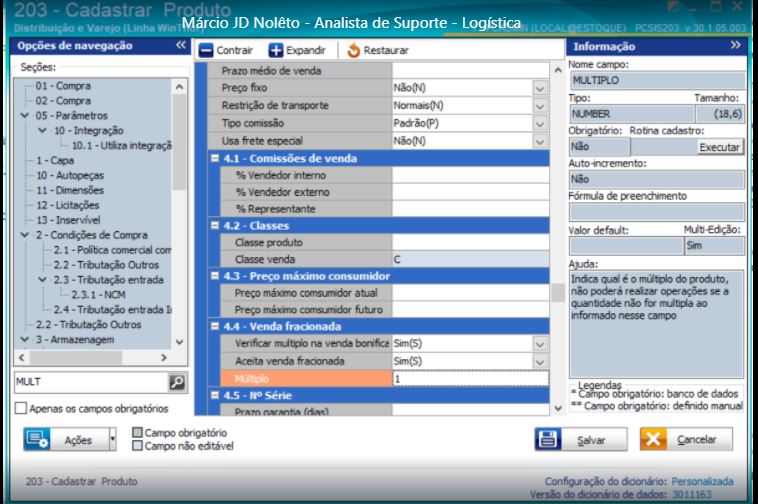Click the Executar button

pyautogui.click(x=719, y=147)
